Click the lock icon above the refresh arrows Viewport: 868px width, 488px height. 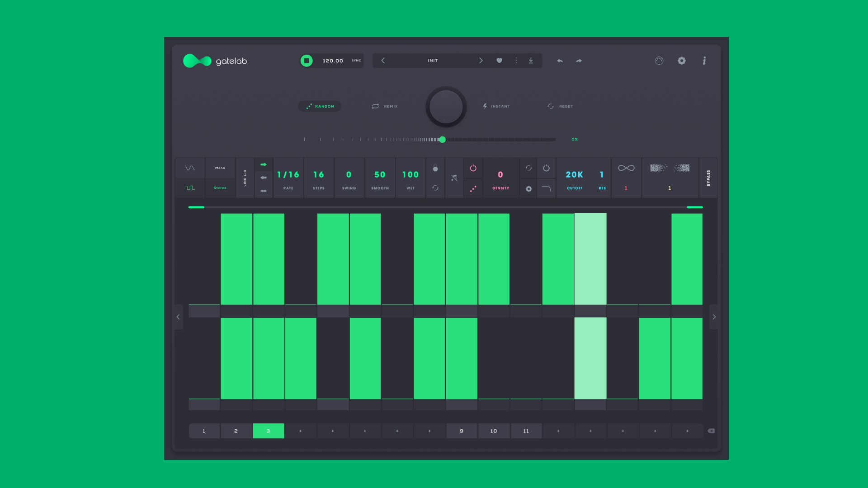(x=435, y=168)
